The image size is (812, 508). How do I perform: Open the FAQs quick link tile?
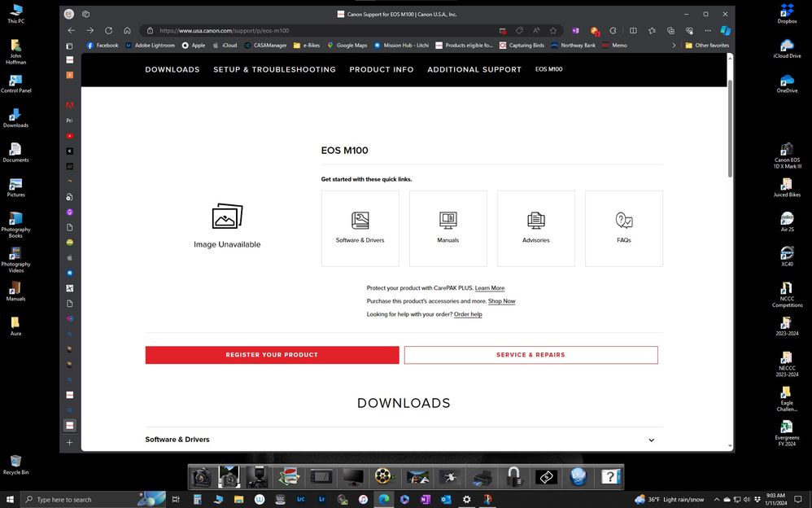click(x=623, y=228)
